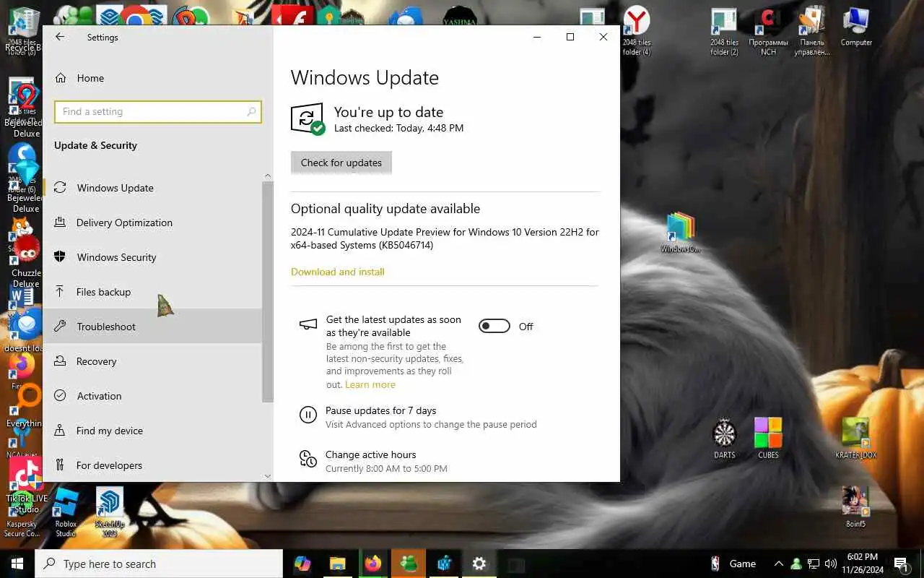Screen dimensions: 924x578
Task: Click the KB5046714 update description text
Action: 445,239
